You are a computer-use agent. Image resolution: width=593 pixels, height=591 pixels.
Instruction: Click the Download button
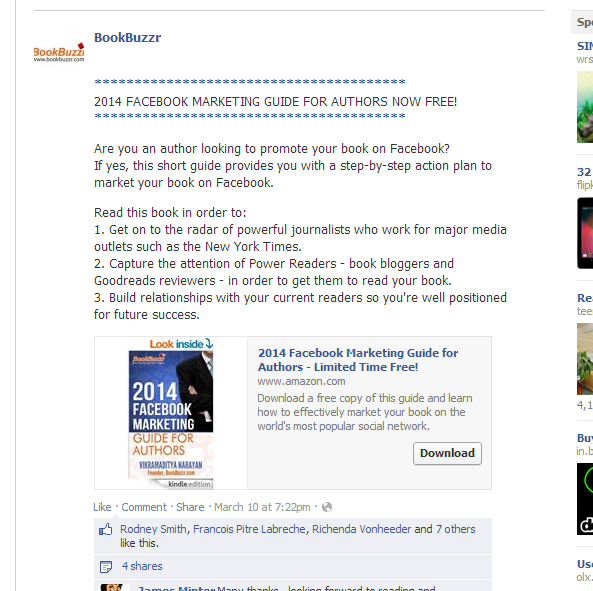[447, 453]
